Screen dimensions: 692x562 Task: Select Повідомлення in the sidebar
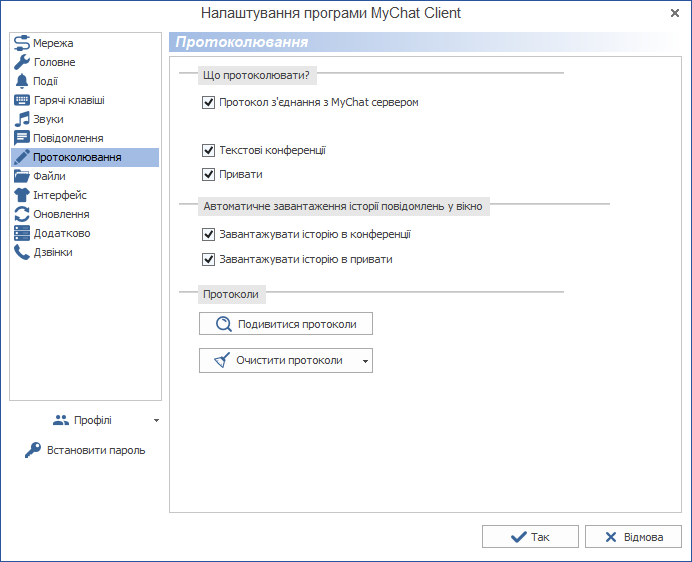85,138
